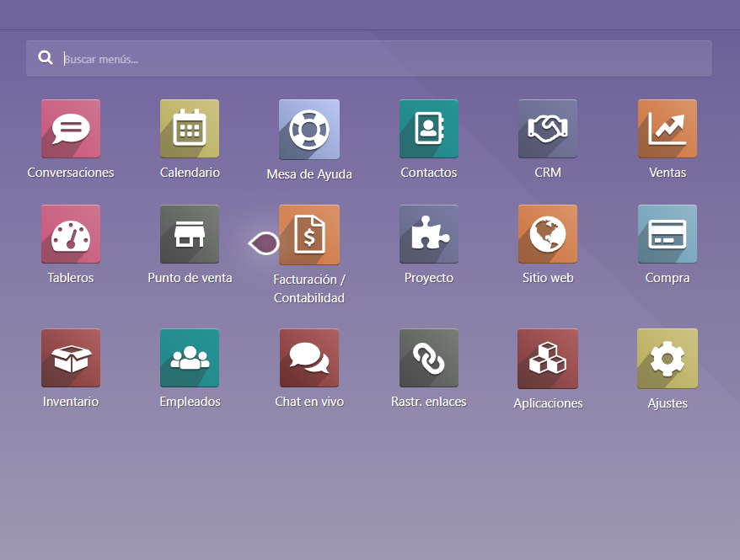Open the Aplicaciones cubes icon
The image size is (740, 560).
[x=548, y=359]
